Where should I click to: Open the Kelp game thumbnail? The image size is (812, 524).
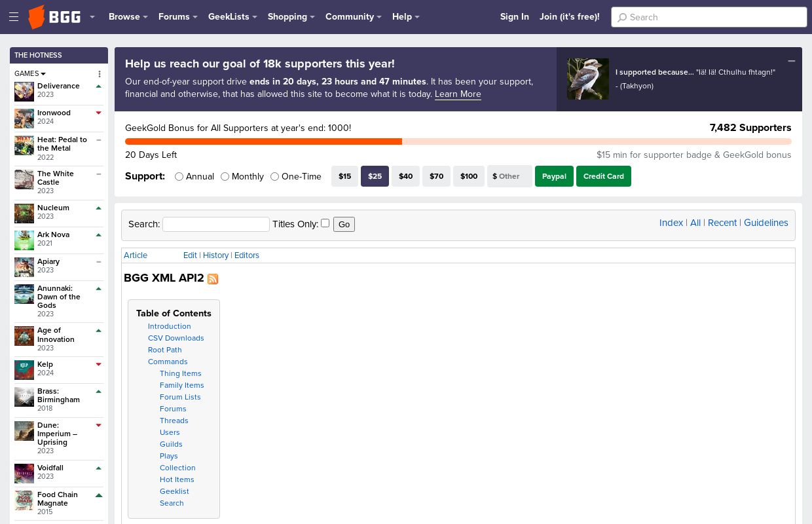pyautogui.click(x=24, y=369)
